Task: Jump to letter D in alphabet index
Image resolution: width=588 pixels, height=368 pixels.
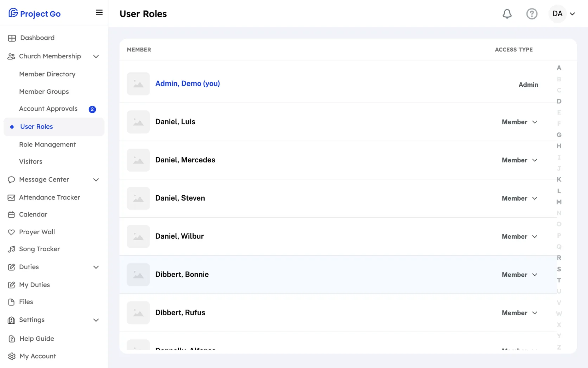Action: [x=559, y=101]
